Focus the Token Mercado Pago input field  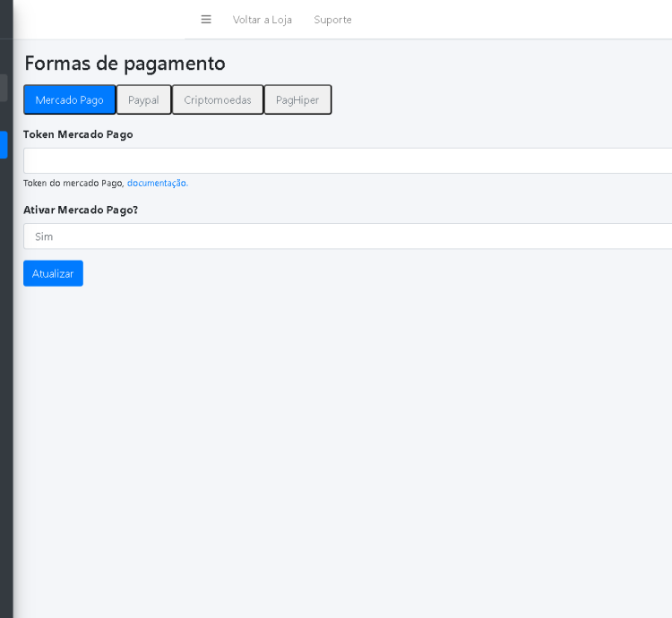[348, 161]
